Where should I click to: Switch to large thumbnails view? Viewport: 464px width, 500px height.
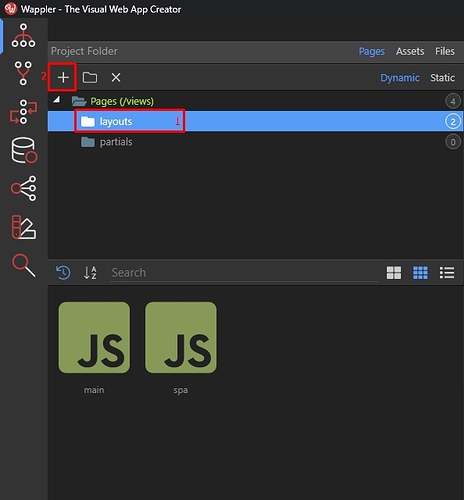coord(394,273)
